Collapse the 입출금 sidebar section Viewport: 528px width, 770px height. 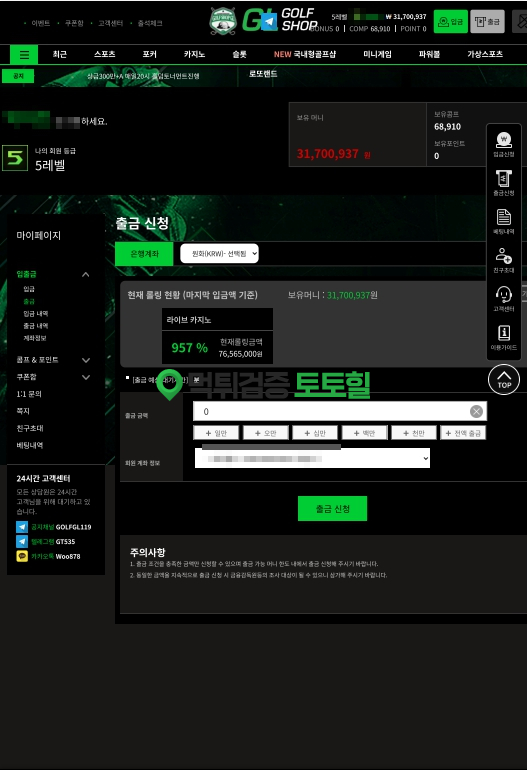(85, 275)
